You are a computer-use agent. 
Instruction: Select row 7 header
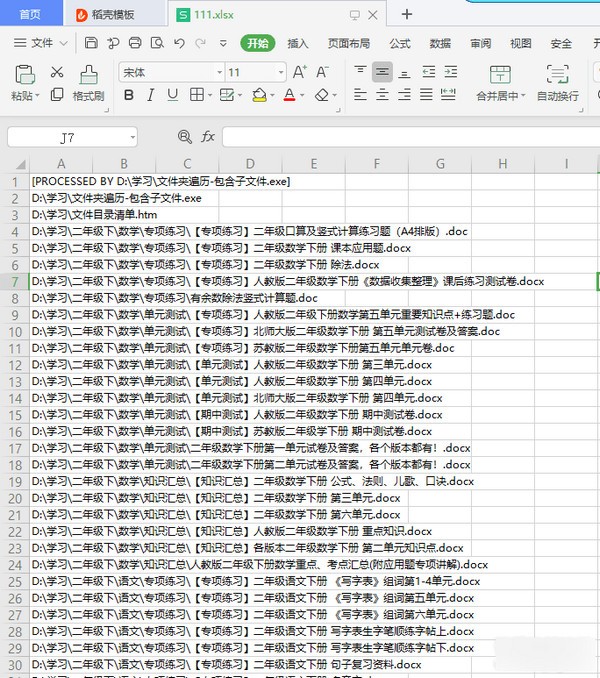click(15, 281)
